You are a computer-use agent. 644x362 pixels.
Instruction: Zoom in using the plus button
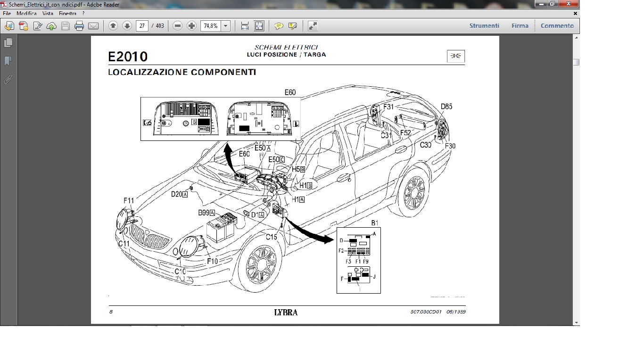pos(191,26)
